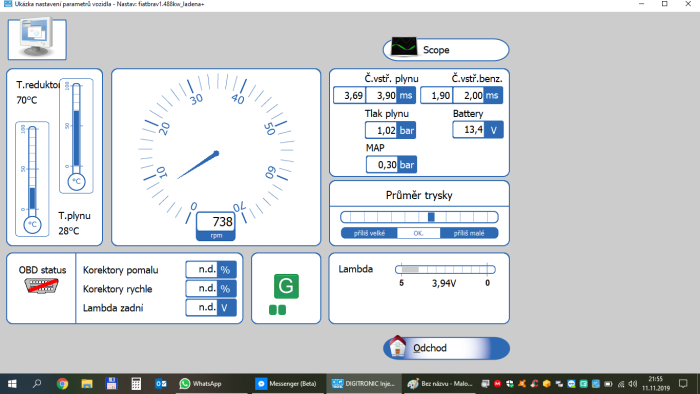Click the Lambda zadni voltage field
700x394 pixels.
point(211,307)
